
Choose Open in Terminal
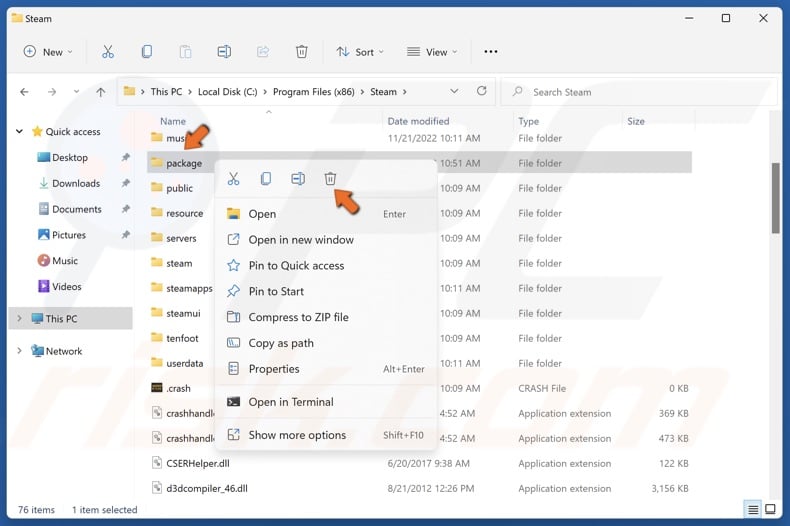pos(325,402)
